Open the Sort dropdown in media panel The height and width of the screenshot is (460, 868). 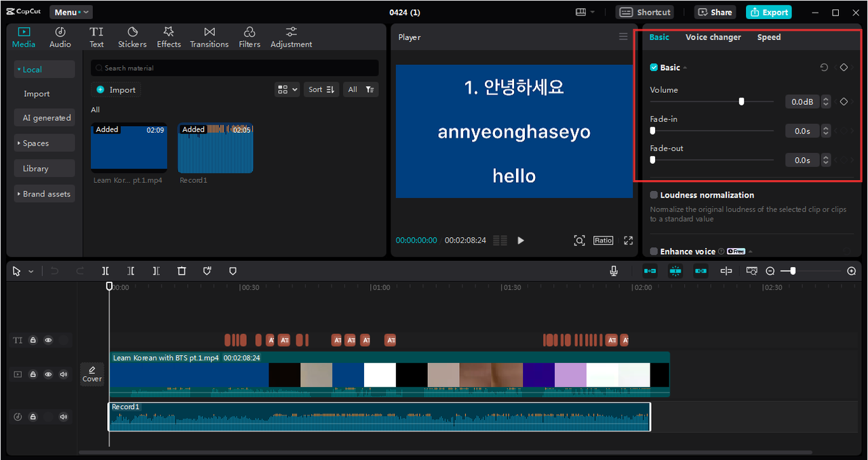coord(321,89)
